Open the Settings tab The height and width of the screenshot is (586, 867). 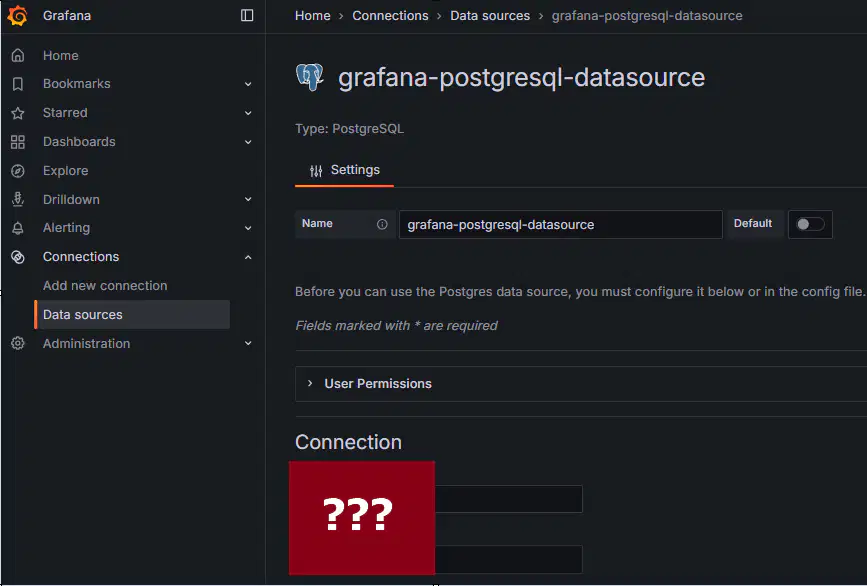click(344, 170)
